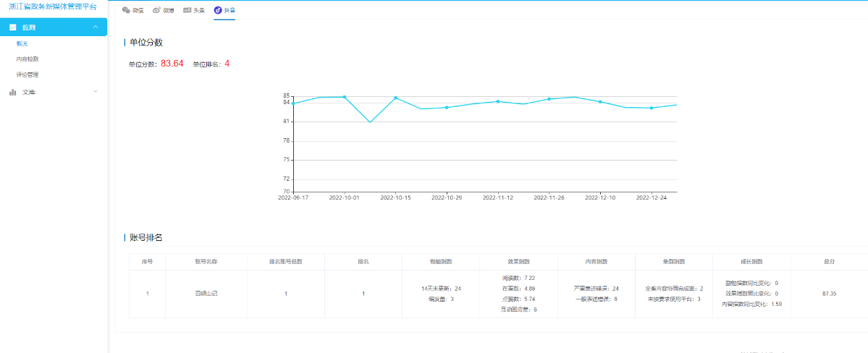Click the Weibo (微博) icon
The image size is (868, 353).
pyautogui.click(x=156, y=10)
